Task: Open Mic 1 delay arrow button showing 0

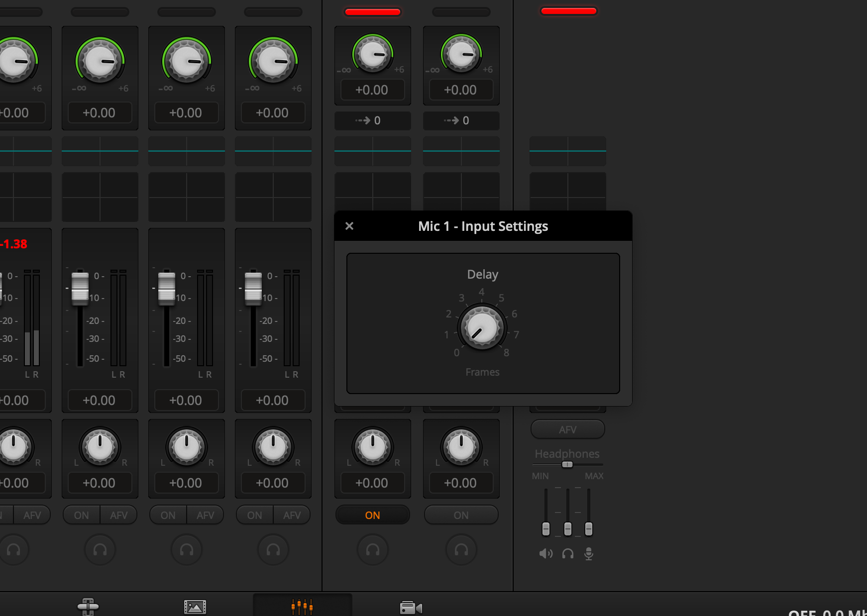Action: (373, 120)
